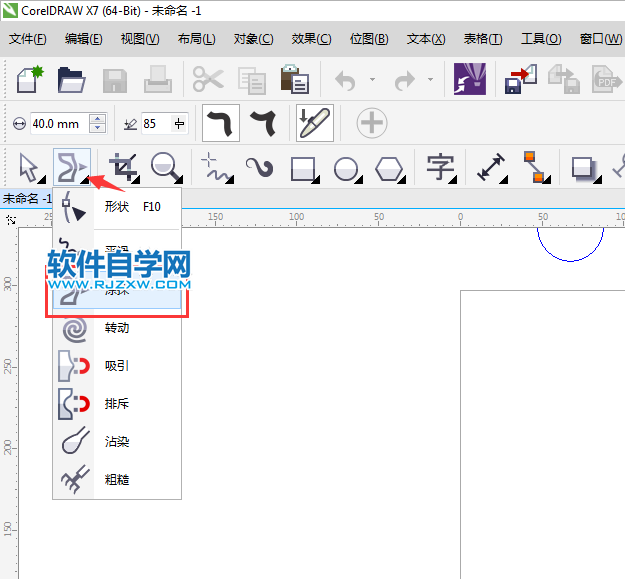Choose the Rectangle tool
This screenshot has width=625, height=579.
point(303,167)
